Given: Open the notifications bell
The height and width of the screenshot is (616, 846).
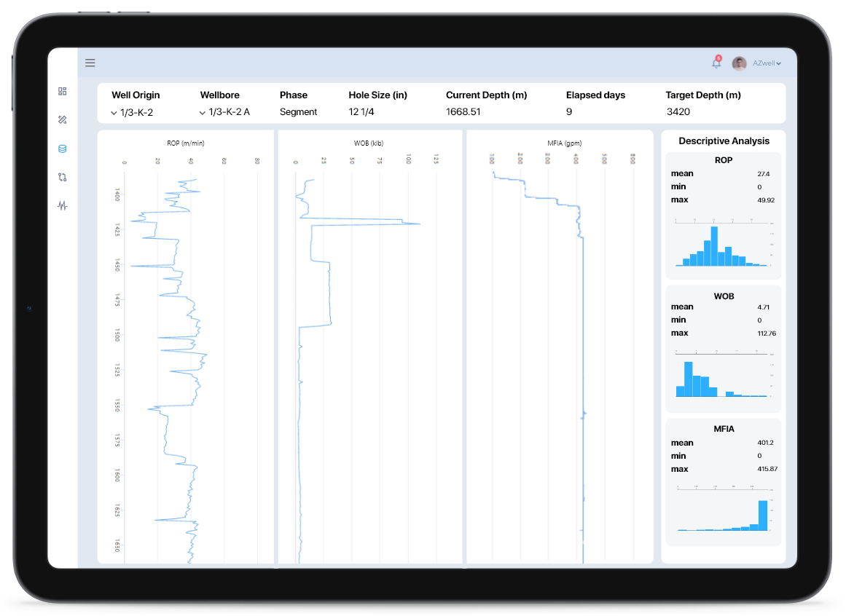Looking at the screenshot, I should point(716,63).
